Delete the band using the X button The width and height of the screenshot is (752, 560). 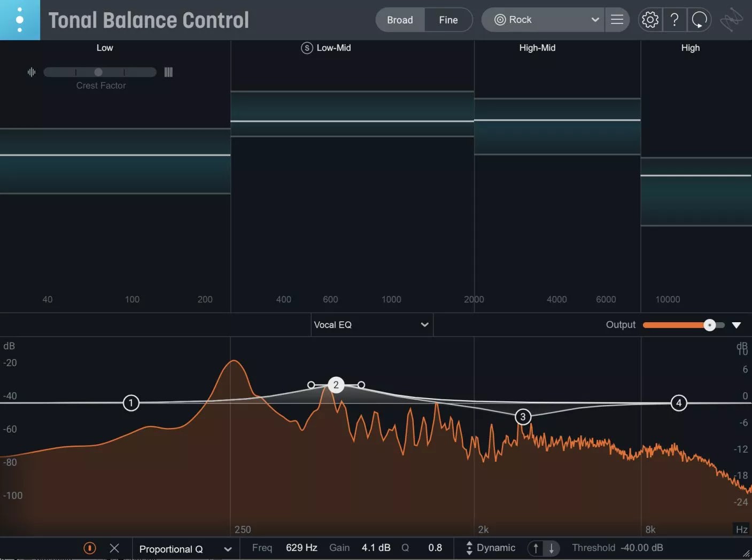point(114,548)
